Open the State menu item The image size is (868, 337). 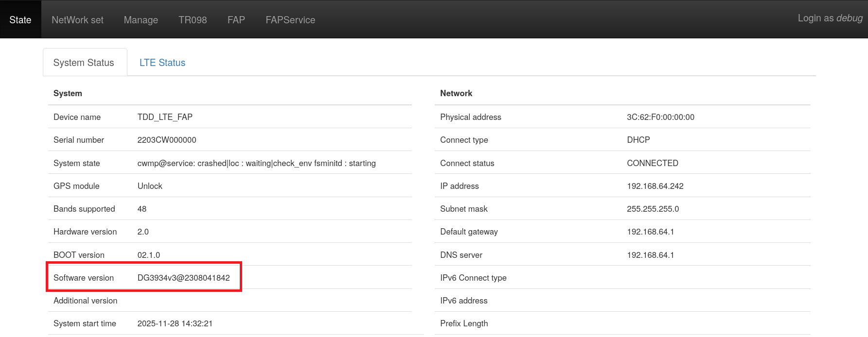tap(20, 20)
